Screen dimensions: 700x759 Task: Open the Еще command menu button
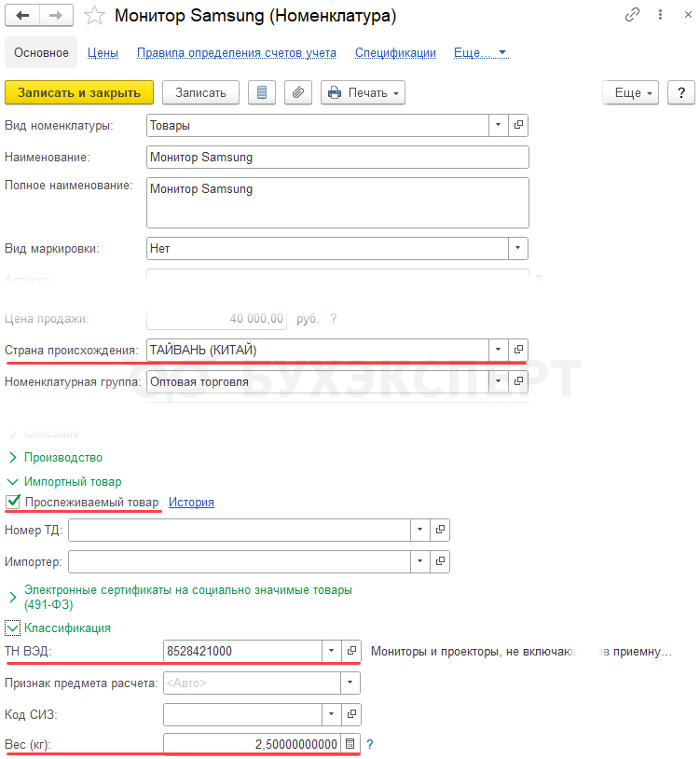630,92
